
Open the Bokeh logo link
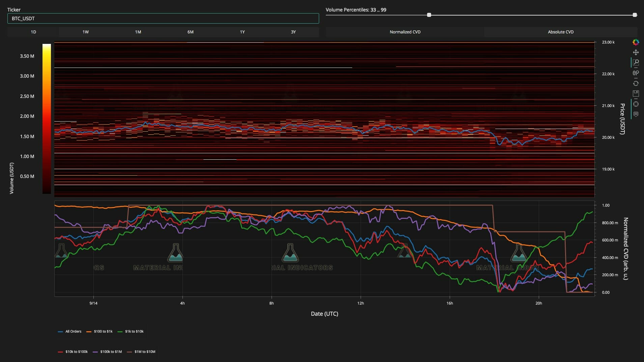636,42
